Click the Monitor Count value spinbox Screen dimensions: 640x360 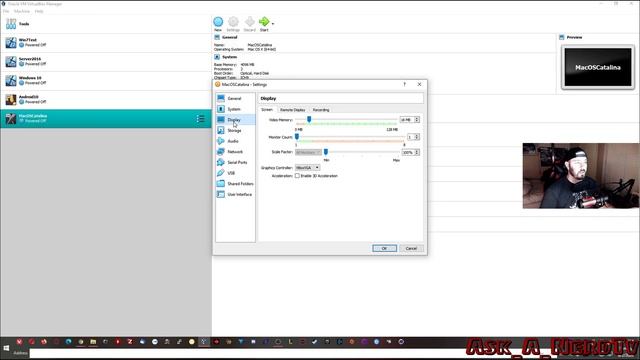[x=413, y=137]
